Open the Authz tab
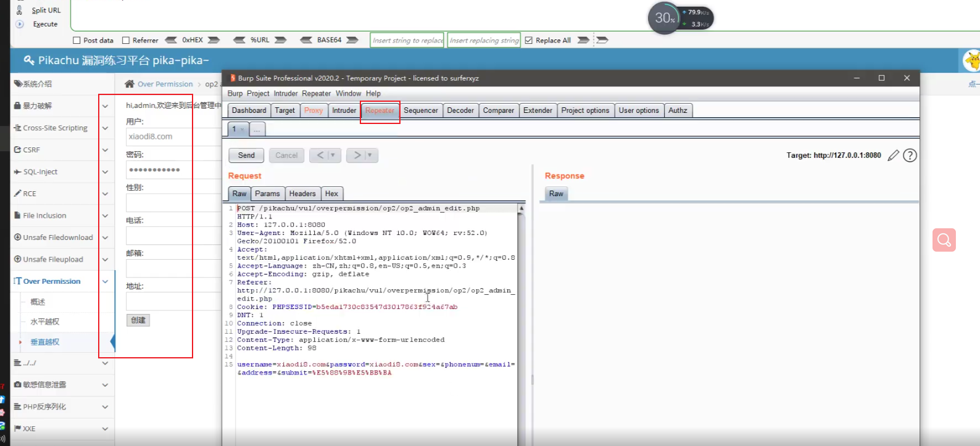 pos(678,110)
